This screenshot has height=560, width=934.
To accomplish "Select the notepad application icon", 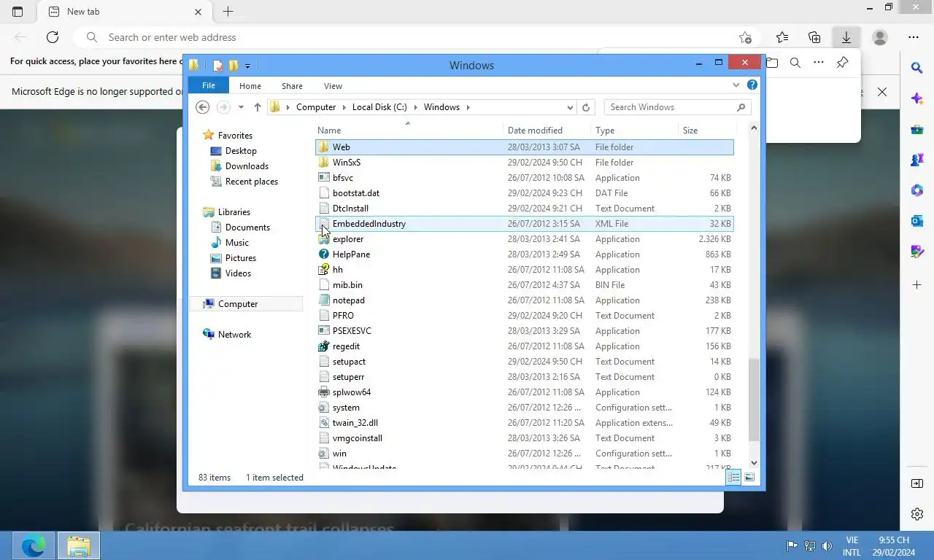I will [324, 300].
